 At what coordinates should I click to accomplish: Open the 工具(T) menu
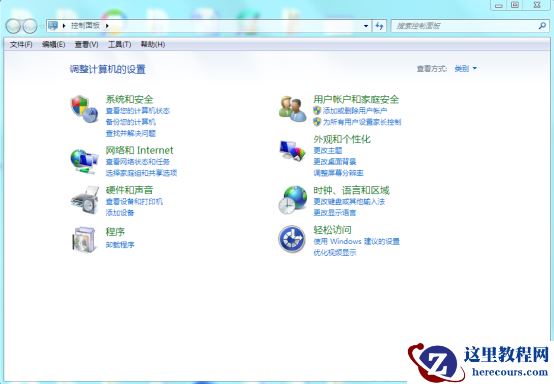click(119, 45)
